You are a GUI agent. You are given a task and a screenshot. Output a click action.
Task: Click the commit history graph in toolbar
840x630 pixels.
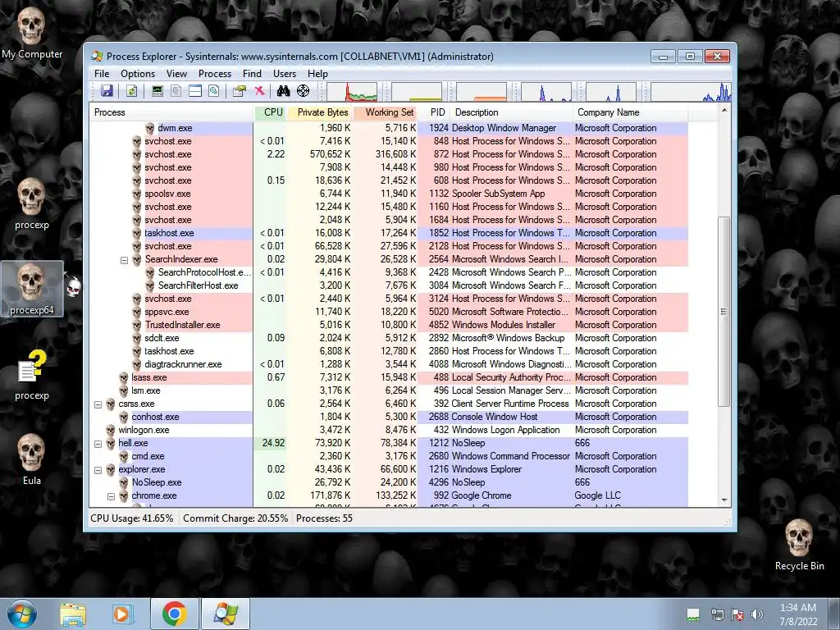pyautogui.click(x=417, y=92)
